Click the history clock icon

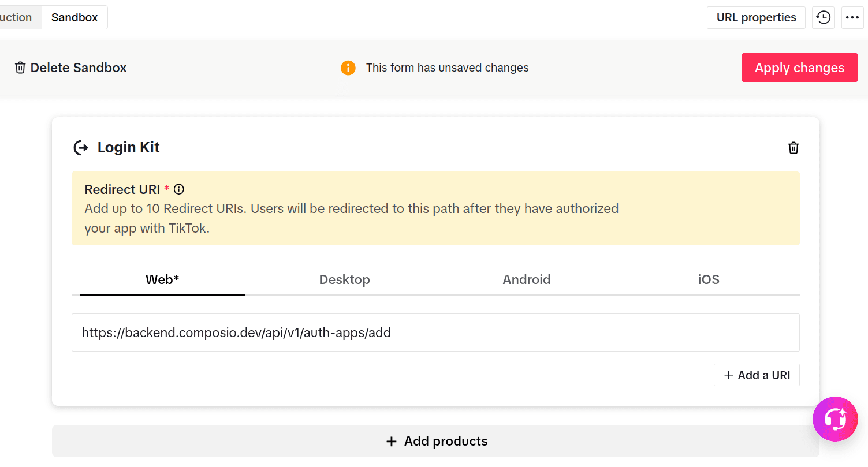[823, 17]
